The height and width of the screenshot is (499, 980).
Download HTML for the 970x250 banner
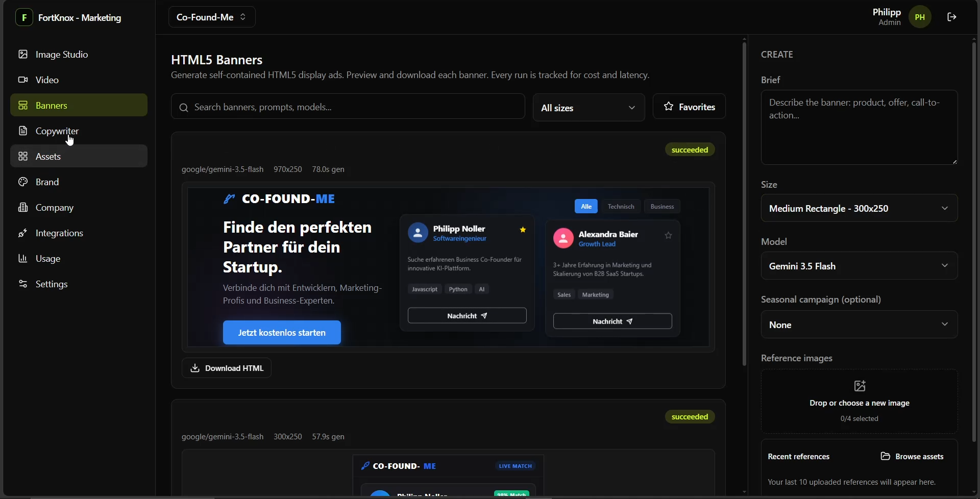227,368
